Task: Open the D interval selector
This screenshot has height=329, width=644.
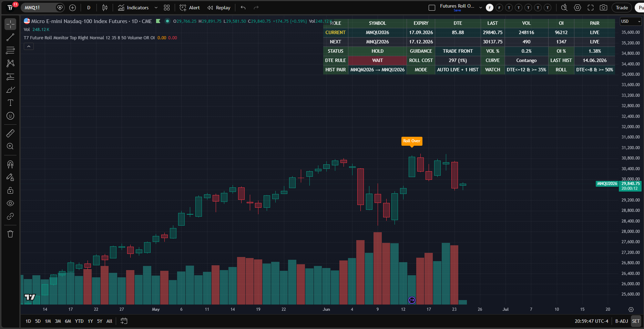Action: pyautogui.click(x=89, y=8)
